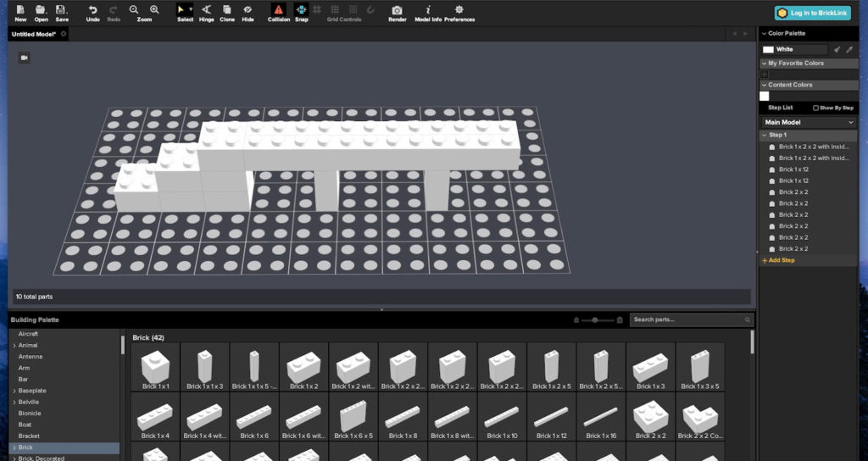Viewport: 868px width, 461px height.
Task: Open Preferences gear
Action: coord(459,13)
